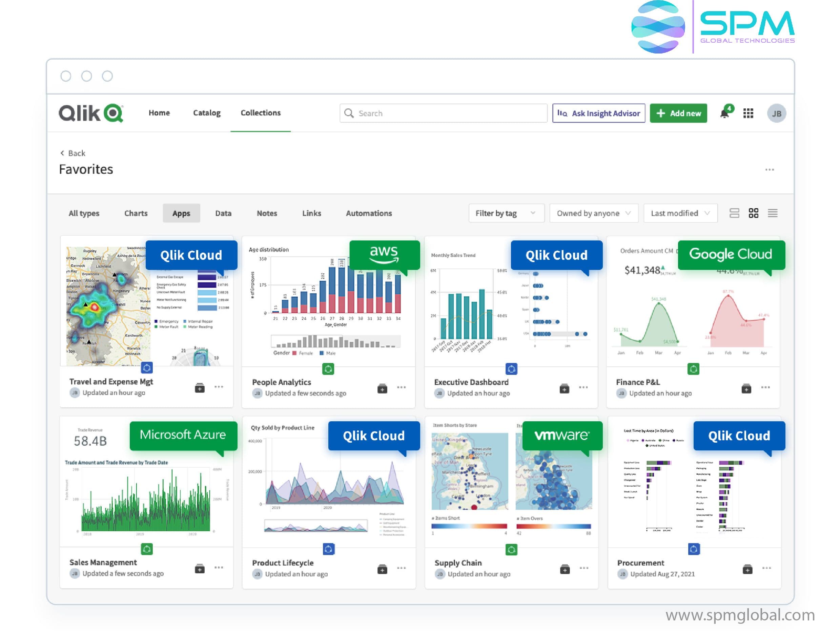Open more options for Product Lifecycle
Image resolution: width=840 pixels, height=636 pixels.
click(x=402, y=568)
